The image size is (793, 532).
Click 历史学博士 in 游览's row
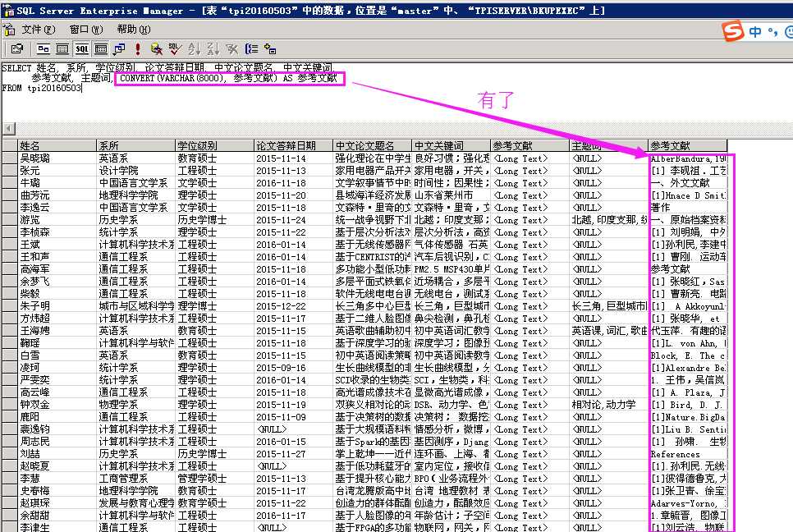(x=214, y=219)
